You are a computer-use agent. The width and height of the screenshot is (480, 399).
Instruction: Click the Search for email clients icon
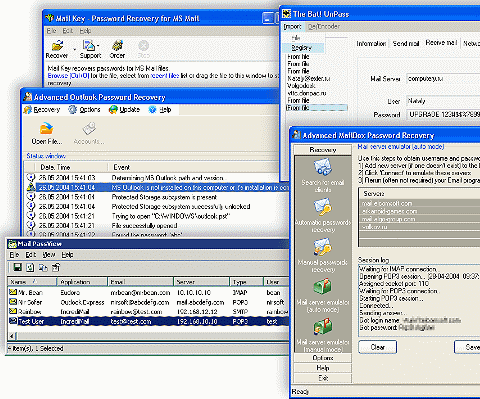pos(322,167)
